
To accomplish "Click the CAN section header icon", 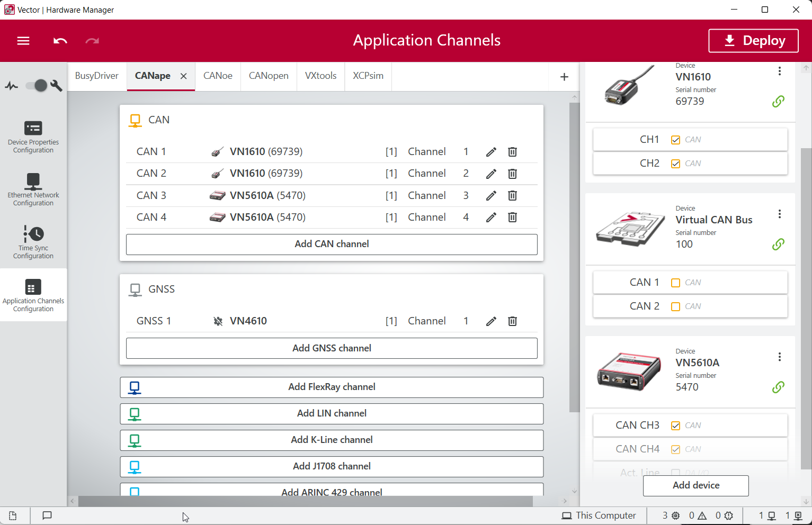I will (135, 121).
